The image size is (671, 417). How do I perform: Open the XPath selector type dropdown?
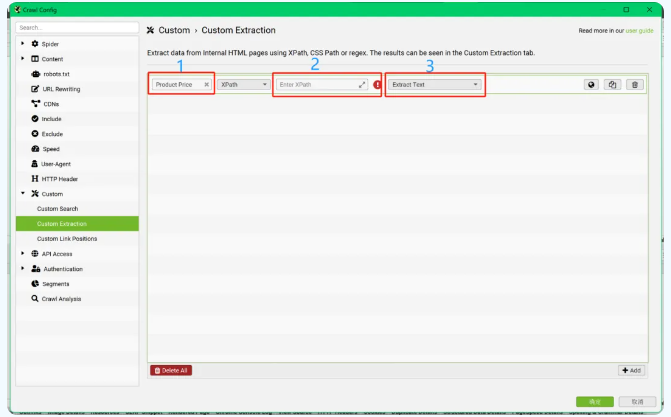(243, 85)
